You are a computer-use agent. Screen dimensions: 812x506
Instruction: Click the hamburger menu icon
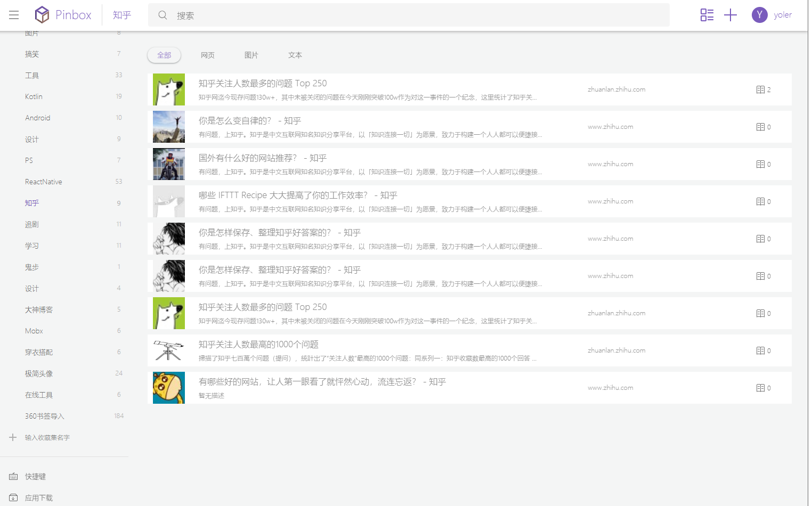click(x=14, y=14)
